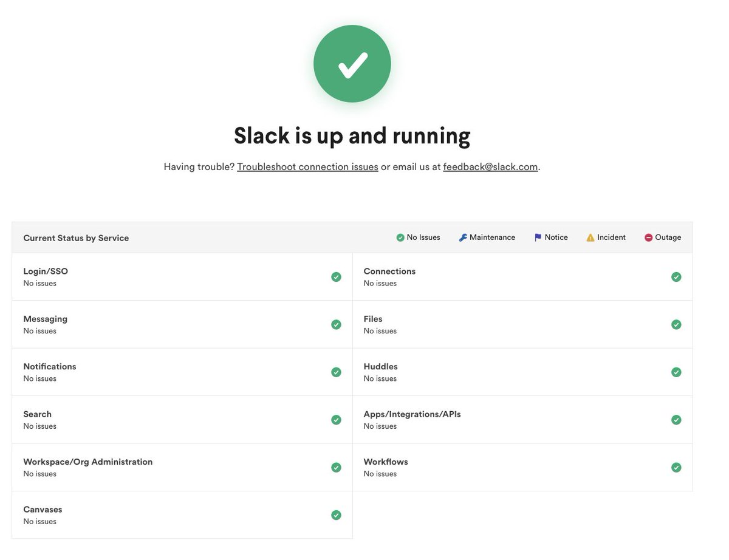Click the No issues text under Canvases
Viewport: 729px width, 560px height.
pos(40,522)
